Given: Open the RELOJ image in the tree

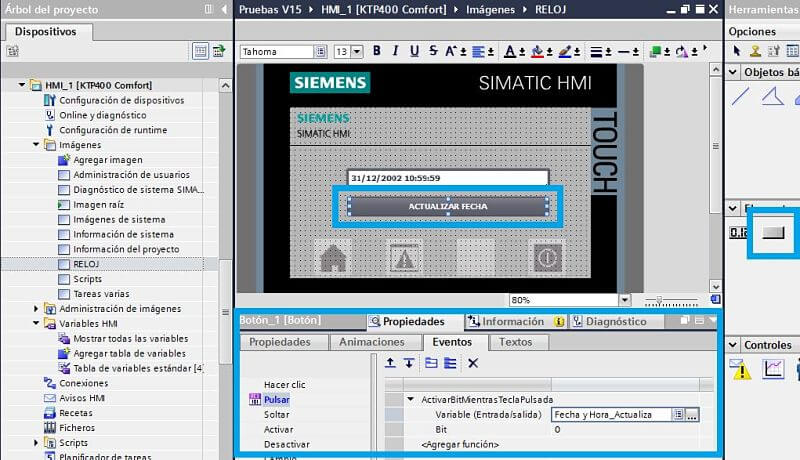Looking at the screenshot, I should (86, 264).
